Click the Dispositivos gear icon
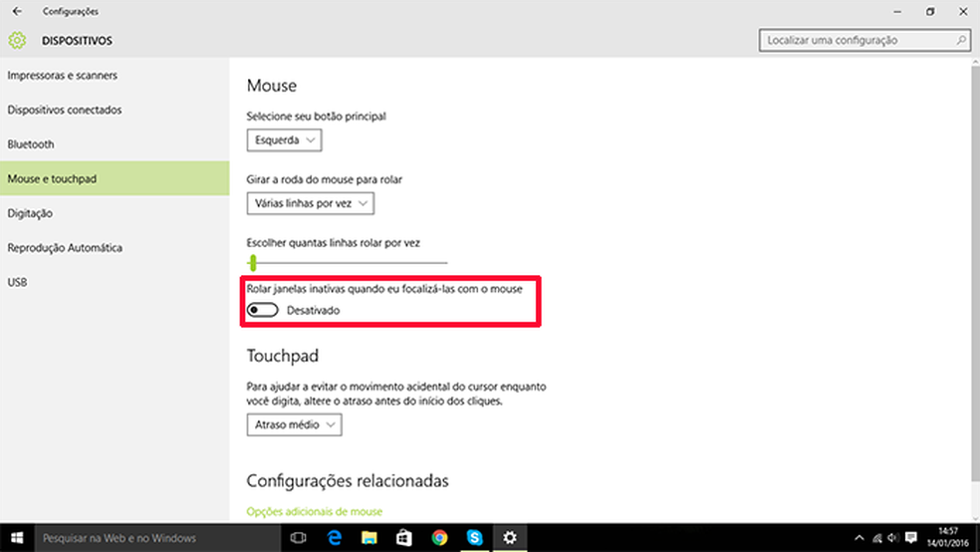980x552 pixels. click(17, 41)
